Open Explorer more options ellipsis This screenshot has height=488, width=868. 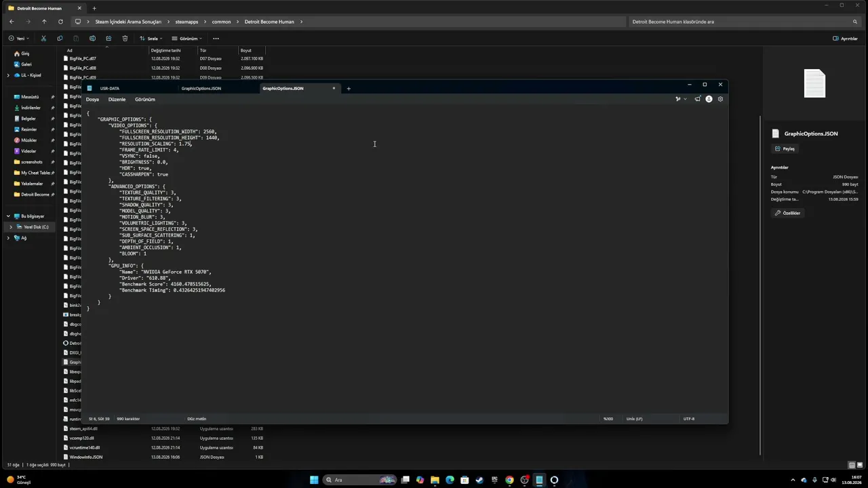(216, 39)
